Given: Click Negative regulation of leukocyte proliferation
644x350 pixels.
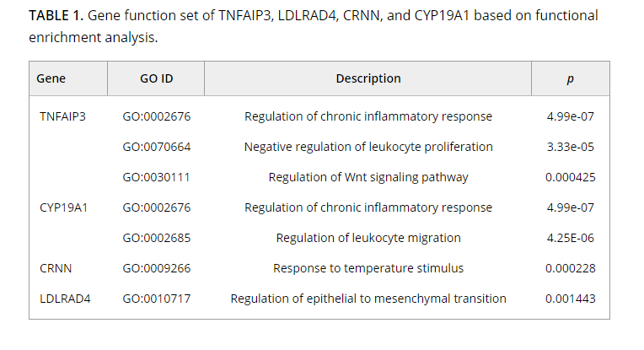Looking at the screenshot, I should click(x=368, y=147).
